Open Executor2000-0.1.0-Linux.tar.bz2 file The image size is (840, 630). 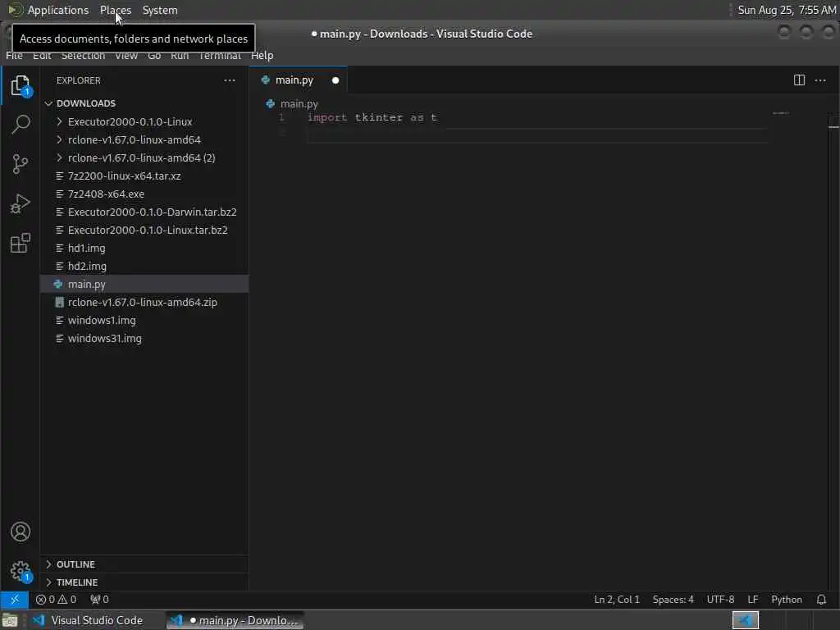[x=144, y=231]
